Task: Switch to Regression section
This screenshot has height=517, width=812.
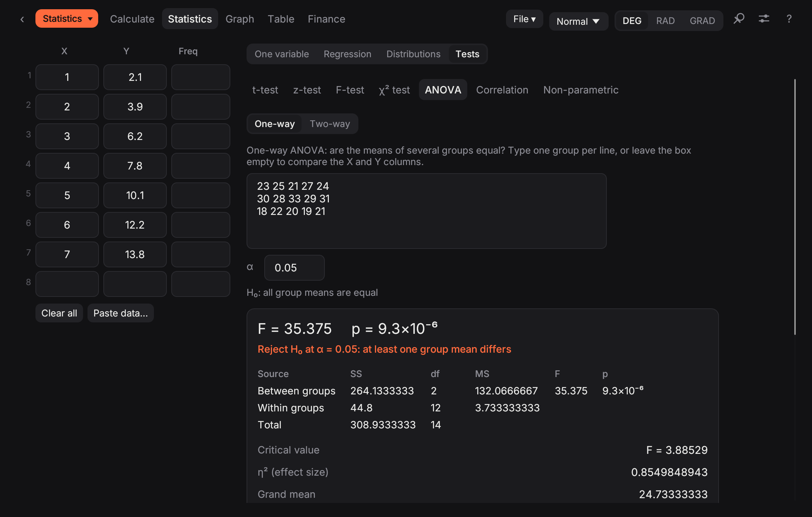Action: 347,54
